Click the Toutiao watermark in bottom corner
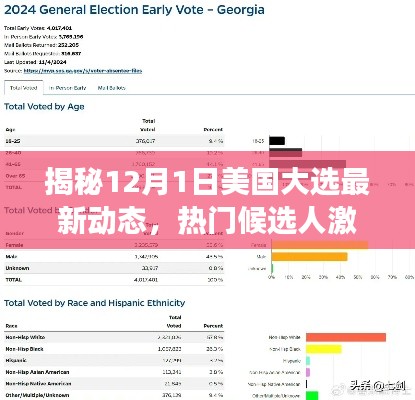The image size is (415, 400). pos(378,386)
